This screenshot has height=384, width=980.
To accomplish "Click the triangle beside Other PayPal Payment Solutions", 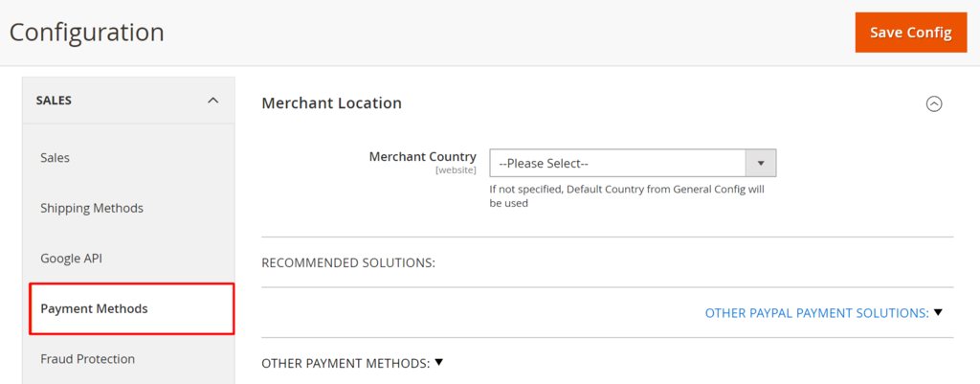I will [938, 312].
